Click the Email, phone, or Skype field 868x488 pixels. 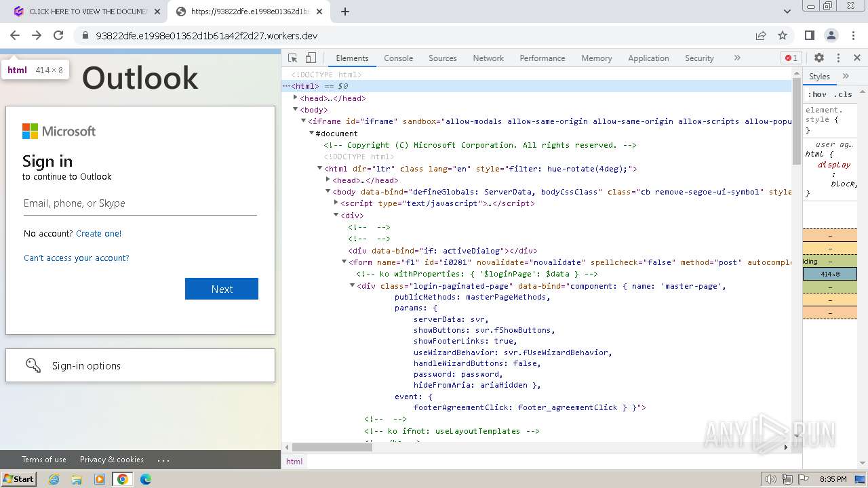[x=140, y=203]
